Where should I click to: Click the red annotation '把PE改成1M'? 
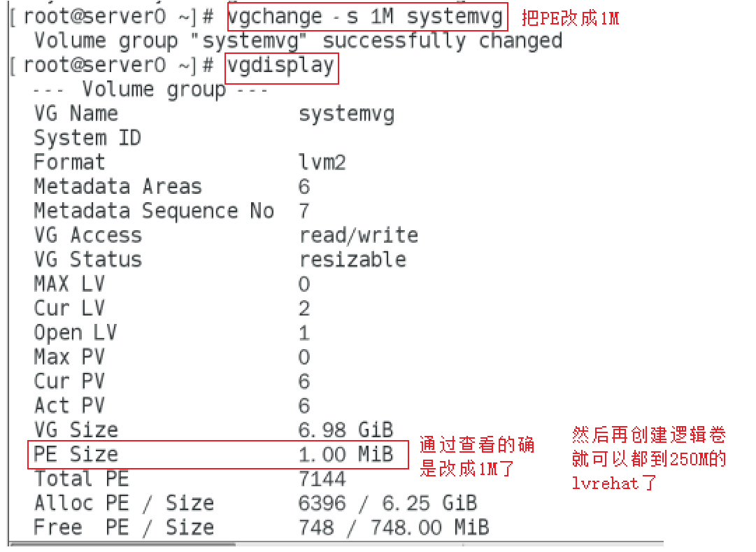(570, 18)
